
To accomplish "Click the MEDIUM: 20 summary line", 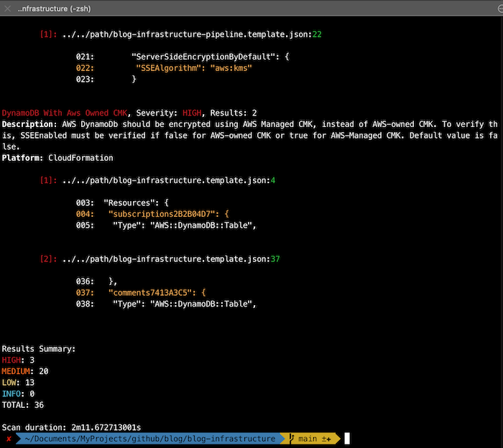I will coord(25,371).
